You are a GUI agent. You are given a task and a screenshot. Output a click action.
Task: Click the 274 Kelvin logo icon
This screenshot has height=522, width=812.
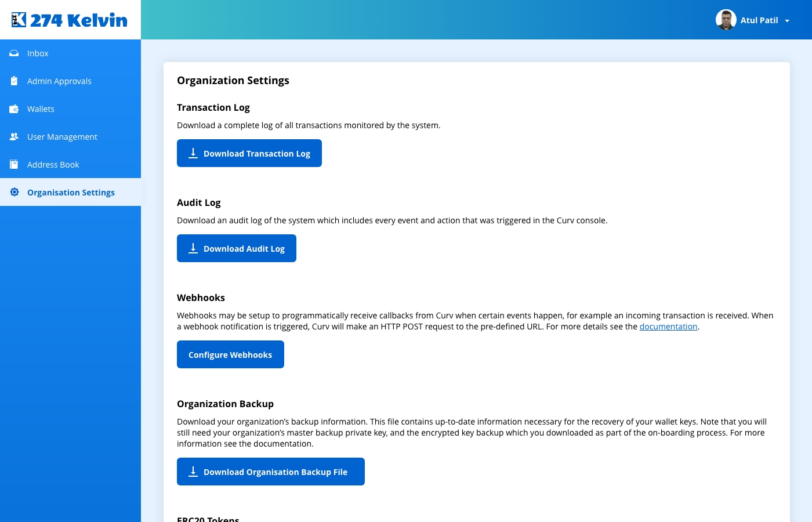[19, 20]
